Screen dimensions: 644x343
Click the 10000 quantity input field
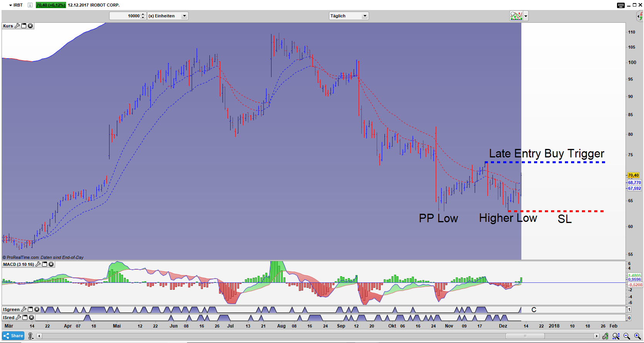click(125, 16)
